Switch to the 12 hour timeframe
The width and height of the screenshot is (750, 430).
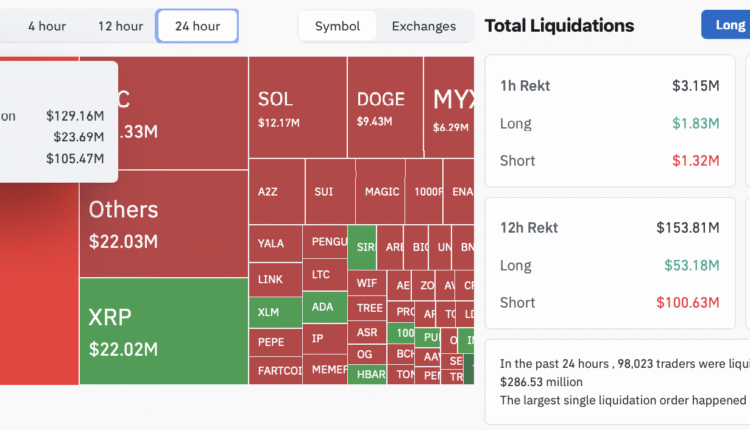[120, 26]
